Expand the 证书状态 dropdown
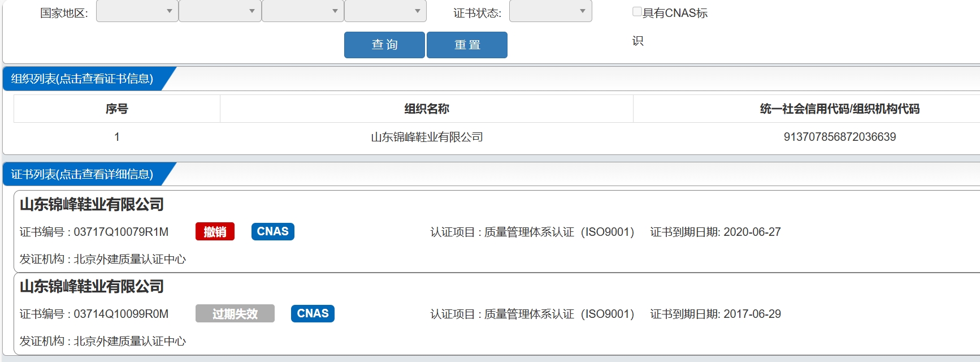 click(x=550, y=11)
